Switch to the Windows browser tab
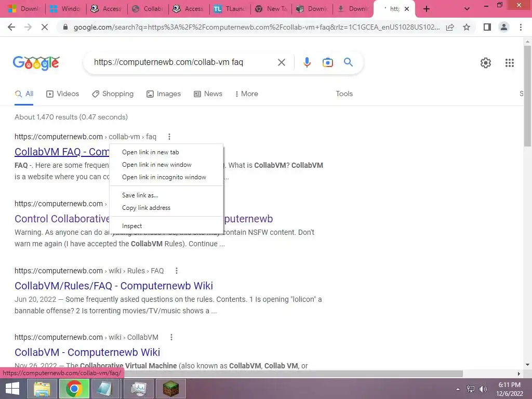 coord(65,9)
